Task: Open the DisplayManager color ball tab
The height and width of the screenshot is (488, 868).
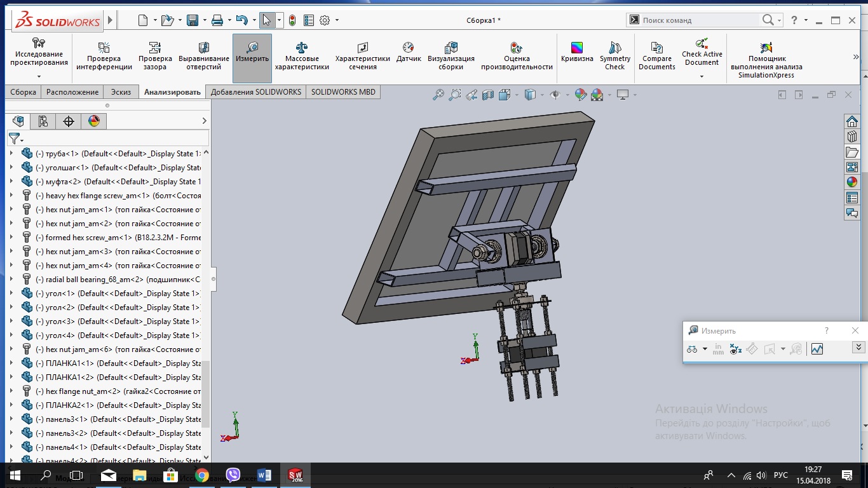Action: (x=94, y=121)
